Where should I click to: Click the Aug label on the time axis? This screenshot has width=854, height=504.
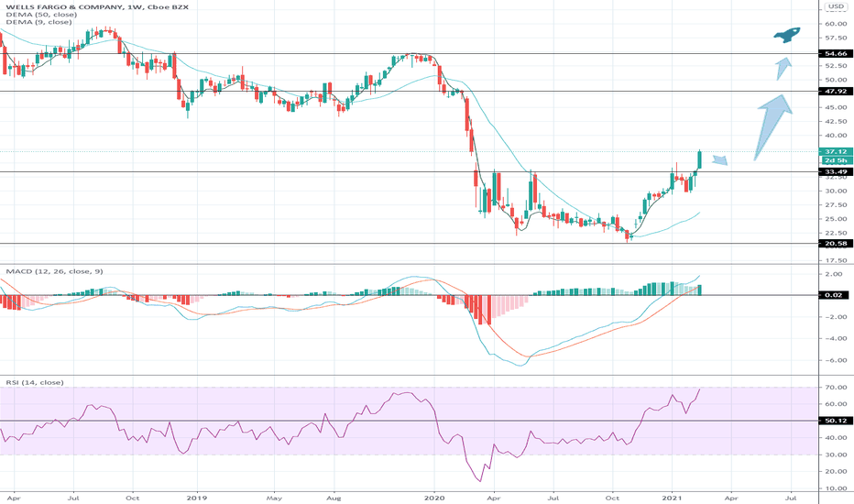click(334, 498)
